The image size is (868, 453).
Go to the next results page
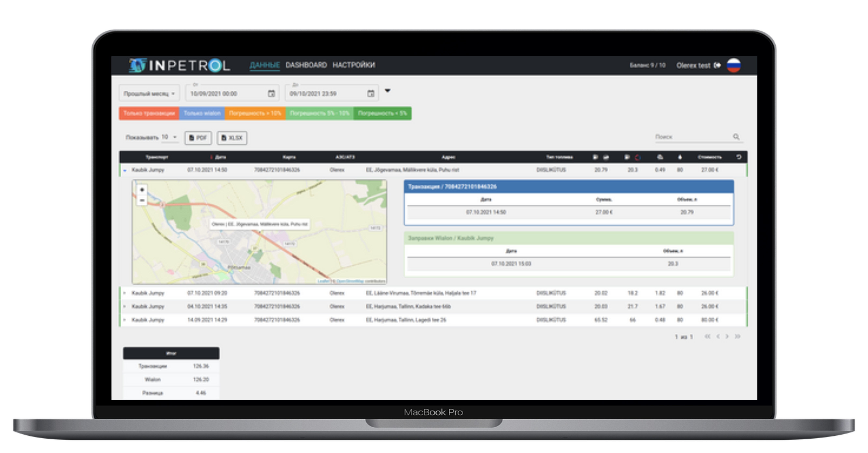point(727,336)
